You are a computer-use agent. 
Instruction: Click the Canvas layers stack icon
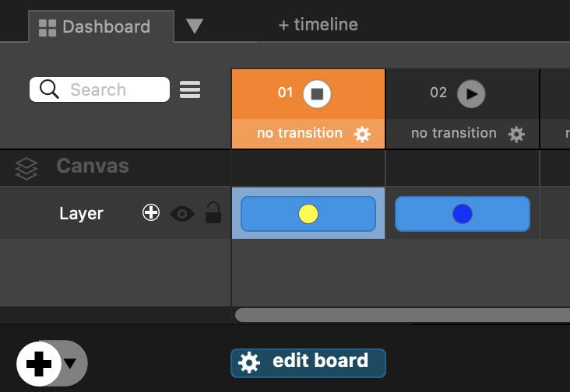pos(26,168)
